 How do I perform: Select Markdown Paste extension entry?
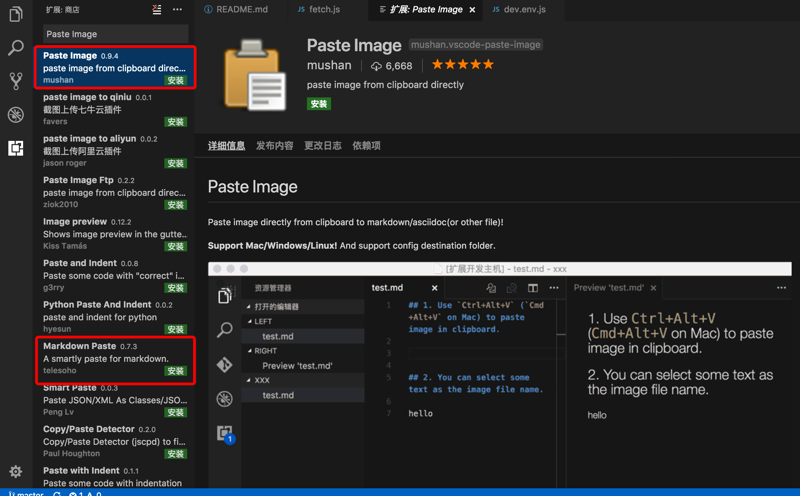click(x=115, y=360)
